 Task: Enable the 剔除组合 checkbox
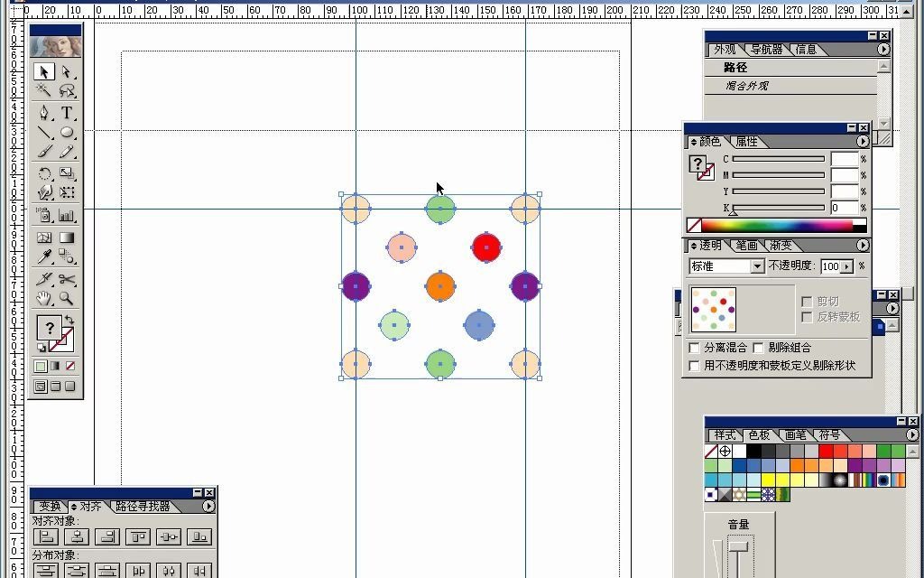pos(756,347)
